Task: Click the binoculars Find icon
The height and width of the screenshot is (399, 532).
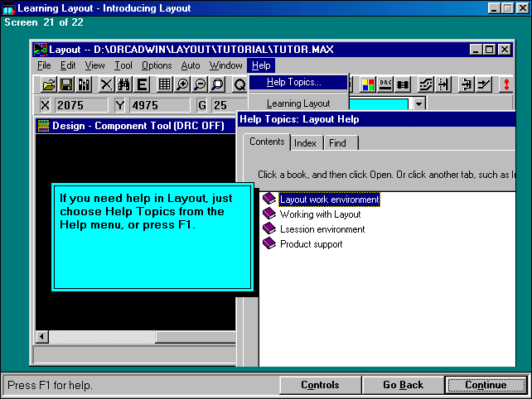Action: pos(124,84)
